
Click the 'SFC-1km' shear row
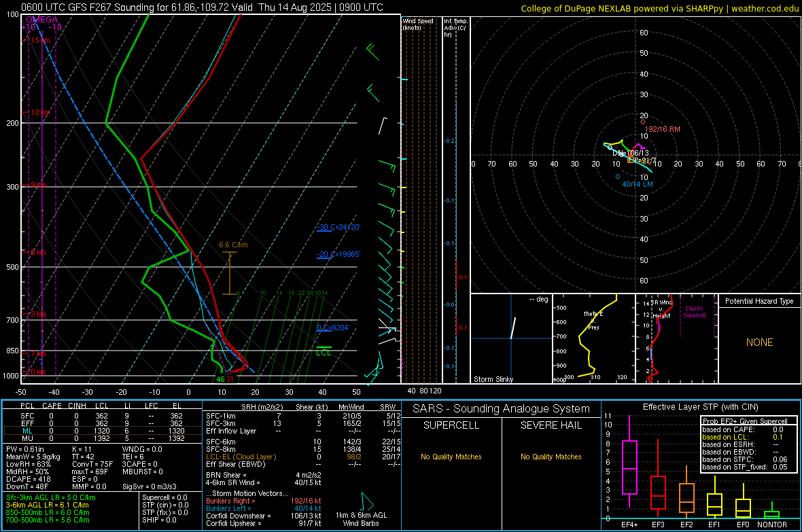[x=303, y=416]
